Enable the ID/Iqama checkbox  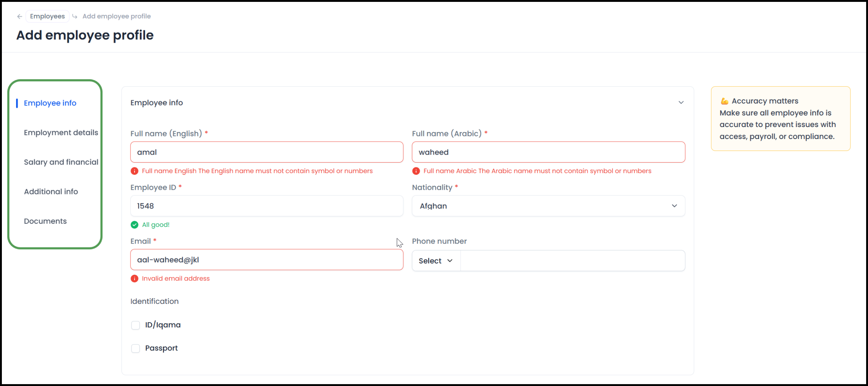pyautogui.click(x=136, y=325)
